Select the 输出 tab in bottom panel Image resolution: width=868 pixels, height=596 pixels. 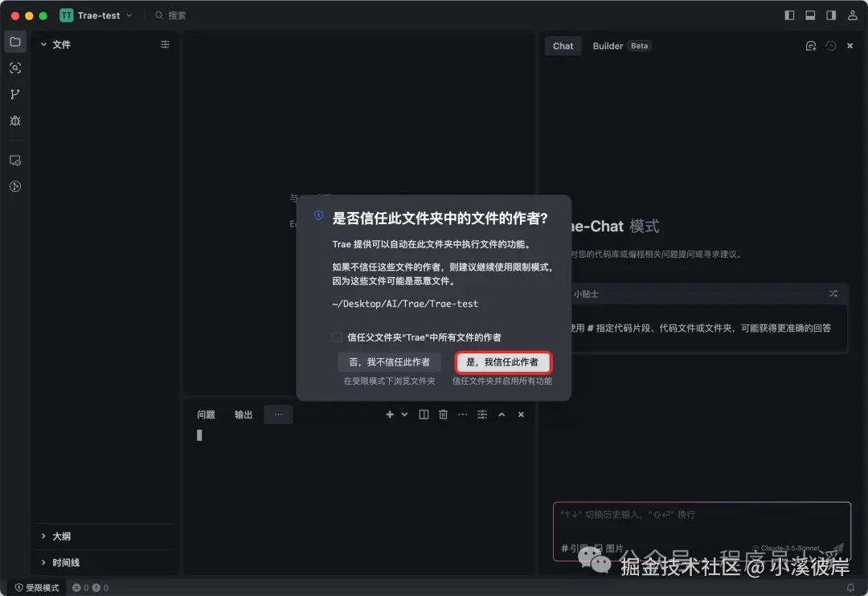[x=241, y=414]
